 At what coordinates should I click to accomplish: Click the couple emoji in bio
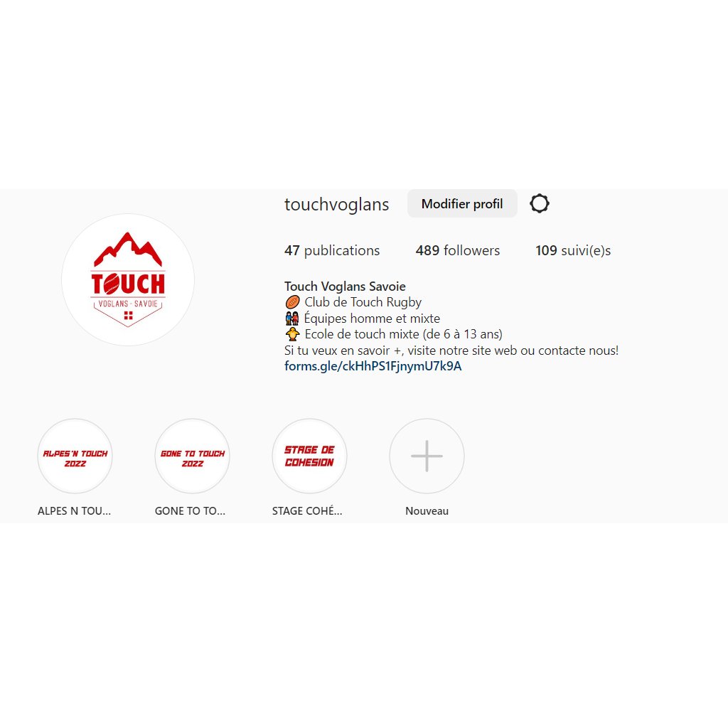click(x=292, y=318)
